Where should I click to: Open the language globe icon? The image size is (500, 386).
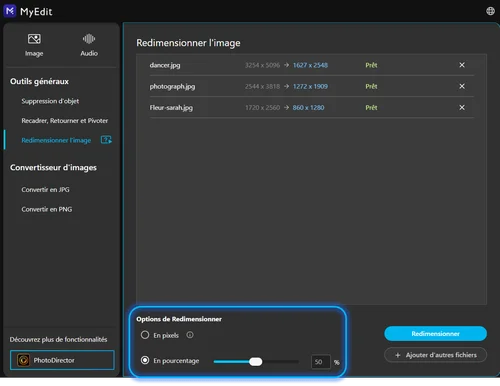[x=490, y=11]
